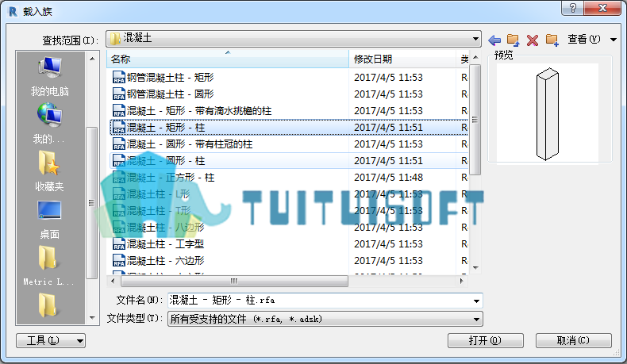Viewport: 627px width, 364px height.
Task: Go up one folder level icon
Action: click(513, 40)
